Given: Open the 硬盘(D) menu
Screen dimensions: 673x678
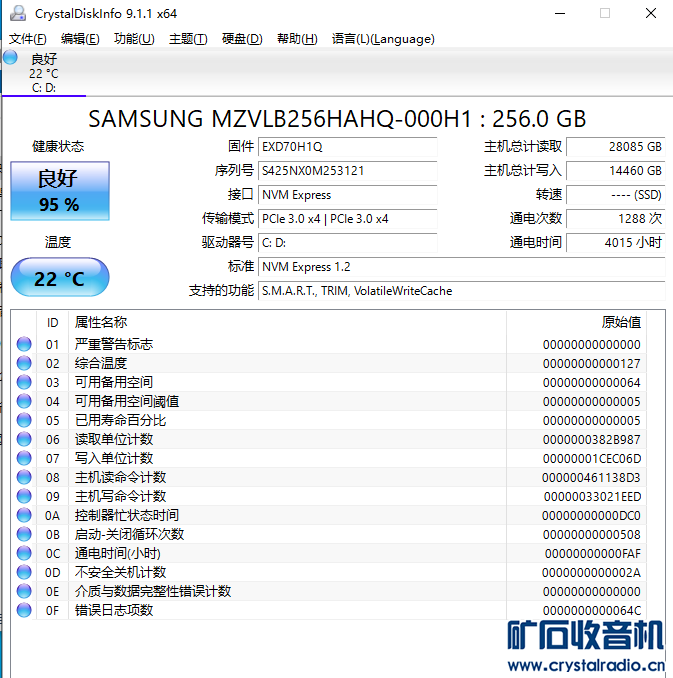Looking at the screenshot, I should click(x=242, y=39).
